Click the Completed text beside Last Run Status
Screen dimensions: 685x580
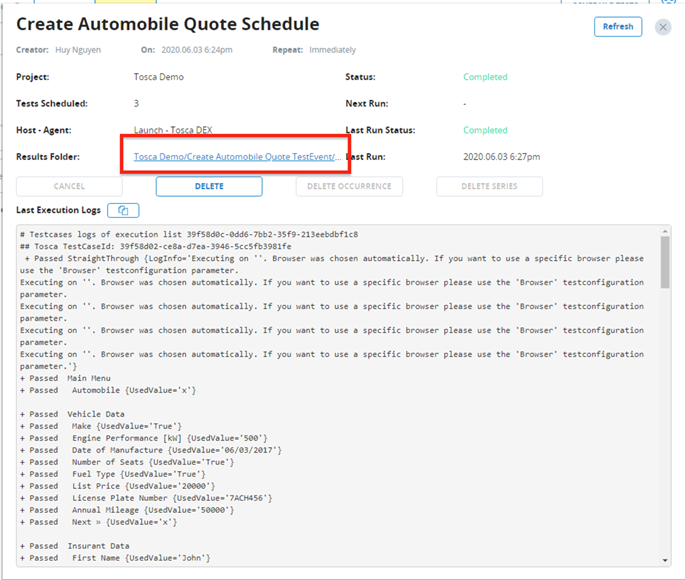(485, 130)
